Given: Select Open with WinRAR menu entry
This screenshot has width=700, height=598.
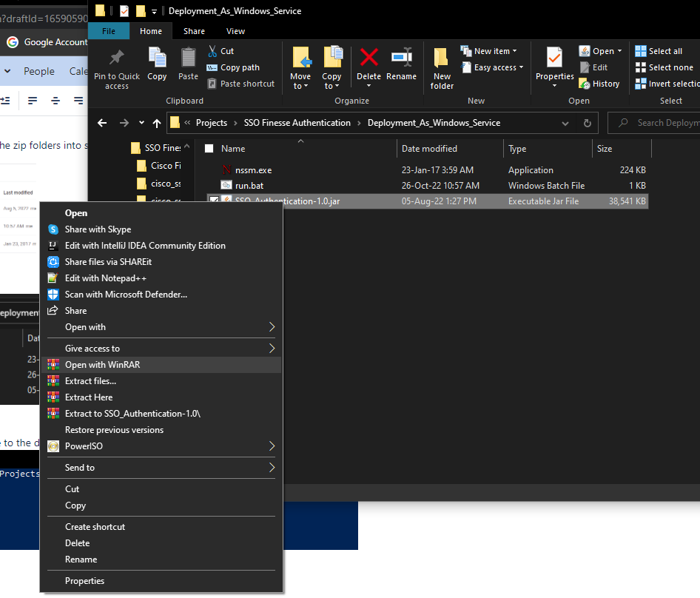Looking at the screenshot, I should (x=102, y=365).
